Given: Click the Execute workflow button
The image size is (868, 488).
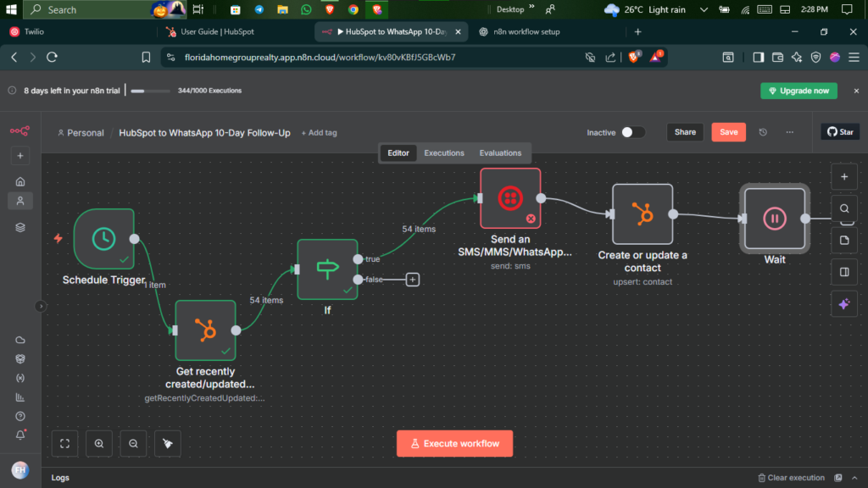Looking at the screenshot, I should (454, 444).
